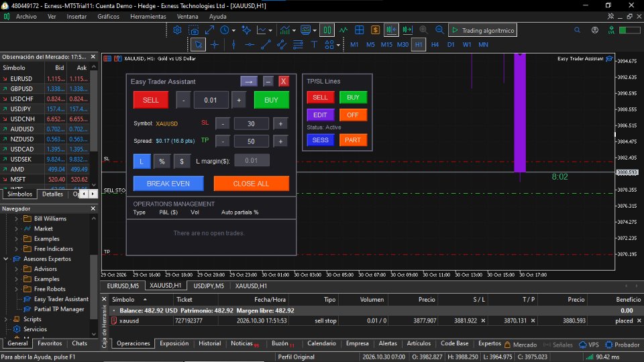Click the L margin($) input field
Viewport: 644px width, 362px height.
click(252, 160)
